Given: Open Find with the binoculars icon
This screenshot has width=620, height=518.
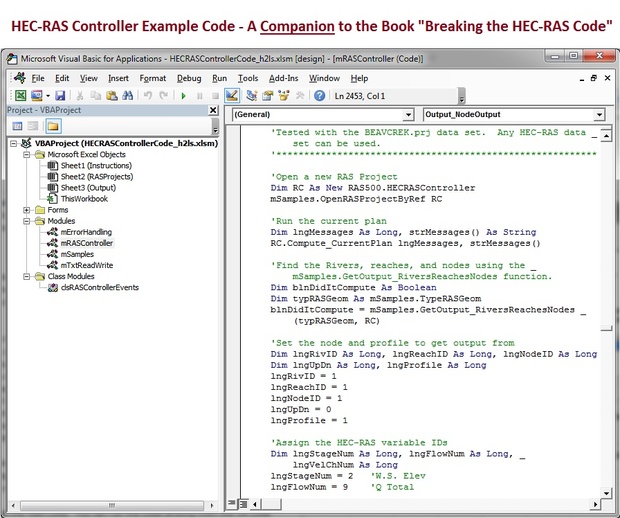Looking at the screenshot, I should coord(128,95).
